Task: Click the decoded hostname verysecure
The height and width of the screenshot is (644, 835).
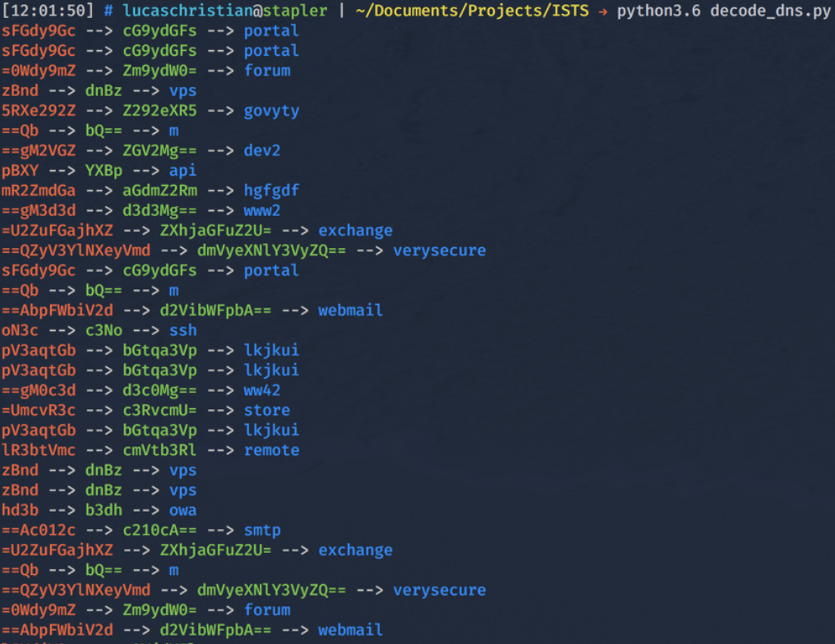Action: [x=440, y=250]
